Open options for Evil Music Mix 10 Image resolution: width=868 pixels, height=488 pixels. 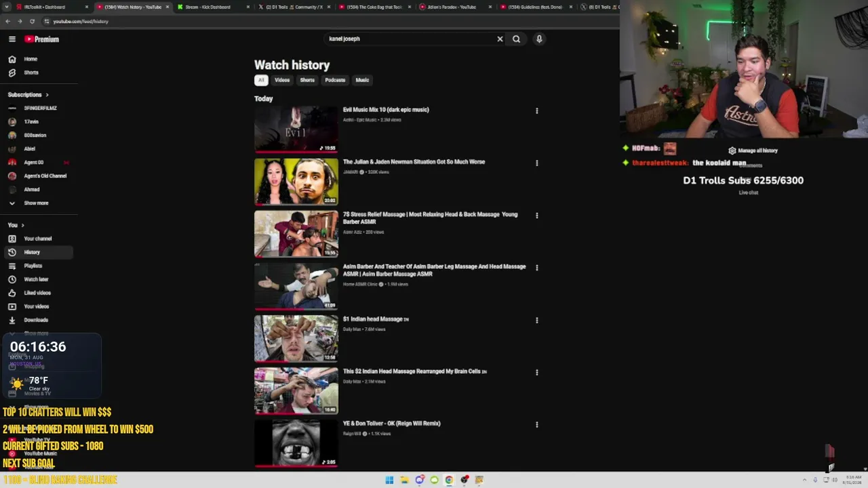(536, 110)
